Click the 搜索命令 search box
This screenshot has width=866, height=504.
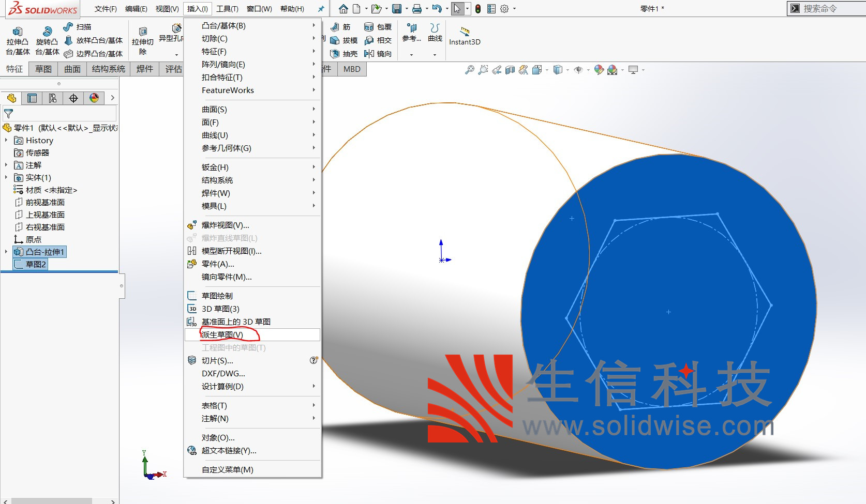(x=828, y=9)
